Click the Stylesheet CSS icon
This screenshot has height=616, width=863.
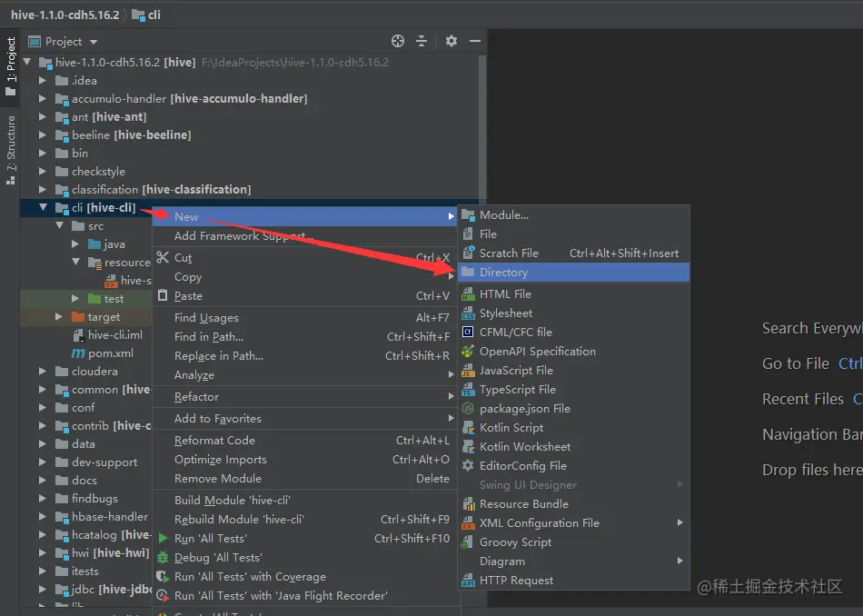click(x=468, y=313)
